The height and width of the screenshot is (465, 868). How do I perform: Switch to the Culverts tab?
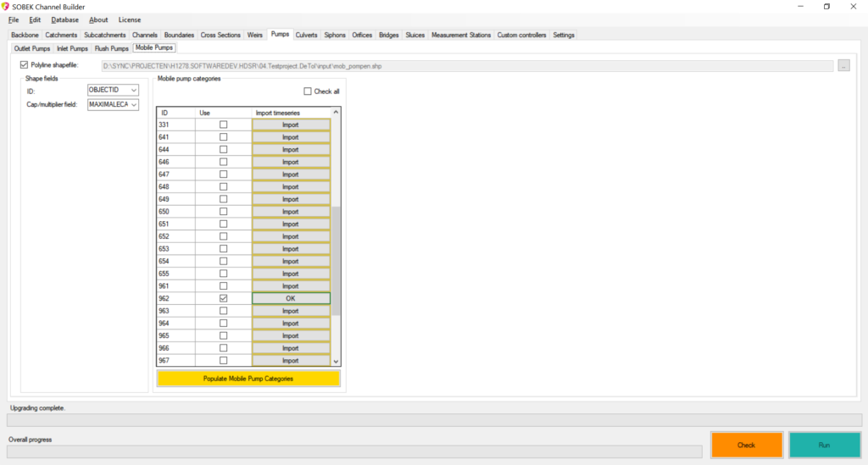click(x=307, y=35)
